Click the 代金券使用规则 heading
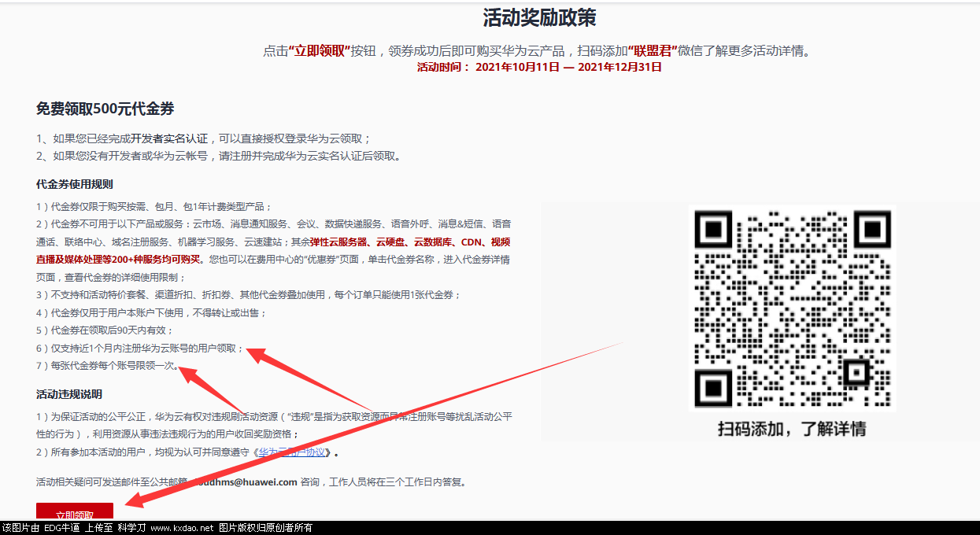This screenshot has height=535, width=980. (75, 184)
